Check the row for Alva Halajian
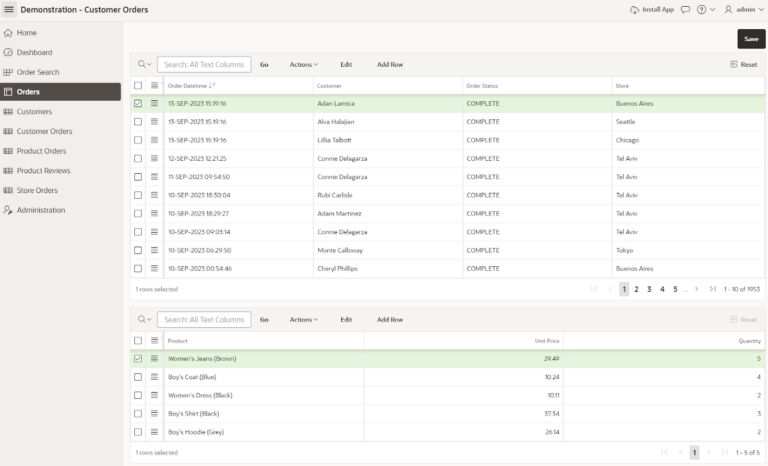This screenshot has height=466, width=768. 138,122
